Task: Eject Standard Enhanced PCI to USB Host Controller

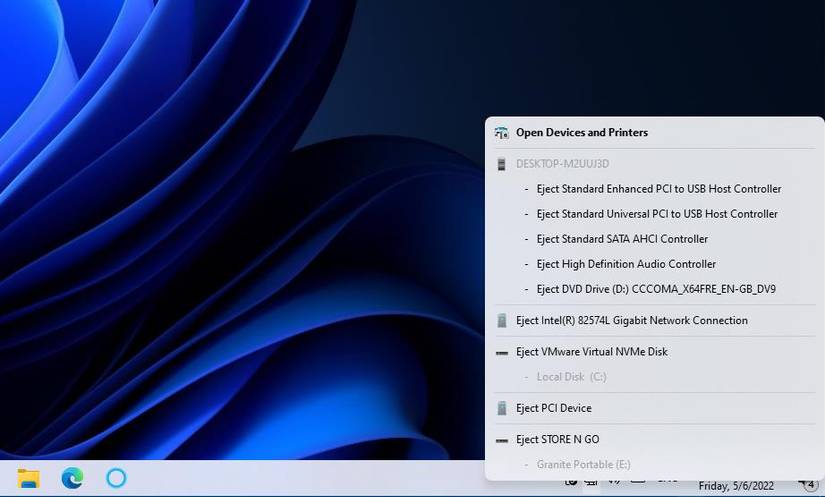Action: click(658, 189)
